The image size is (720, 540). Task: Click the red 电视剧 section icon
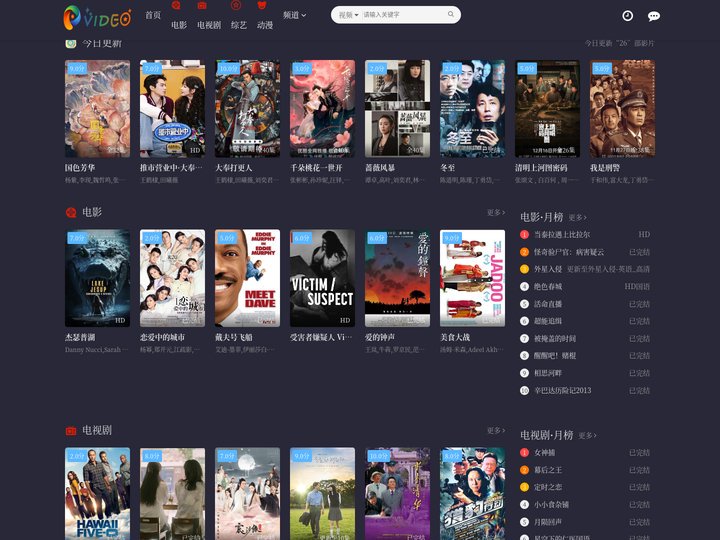[x=71, y=431]
